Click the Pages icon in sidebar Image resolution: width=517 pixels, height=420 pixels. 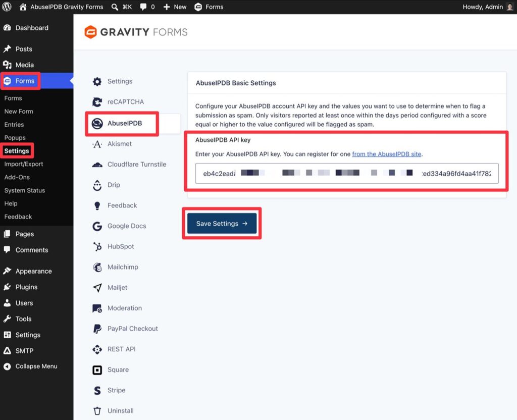[x=7, y=234]
